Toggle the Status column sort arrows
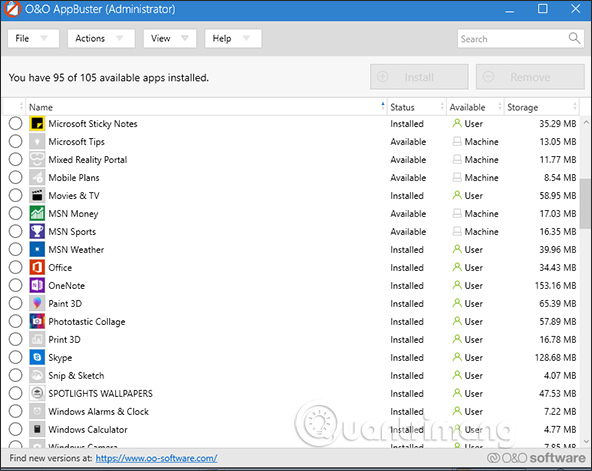The width and height of the screenshot is (592, 471). click(x=442, y=106)
